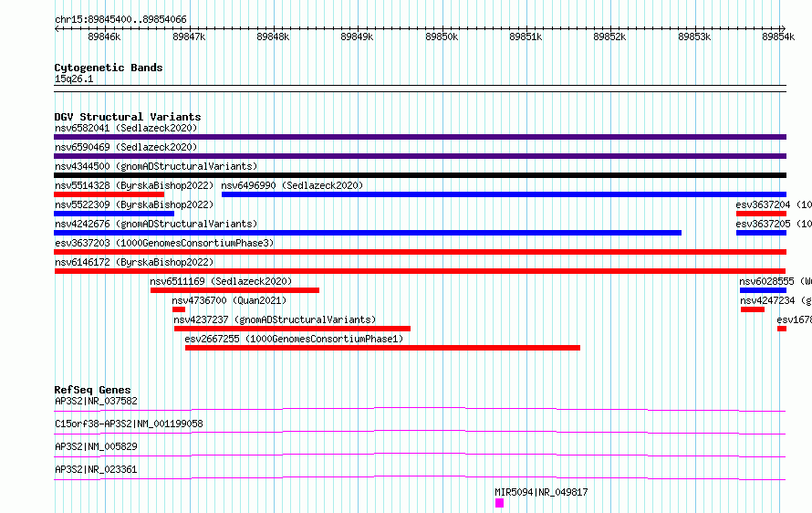Click the 89846k ruler mark

(104, 37)
